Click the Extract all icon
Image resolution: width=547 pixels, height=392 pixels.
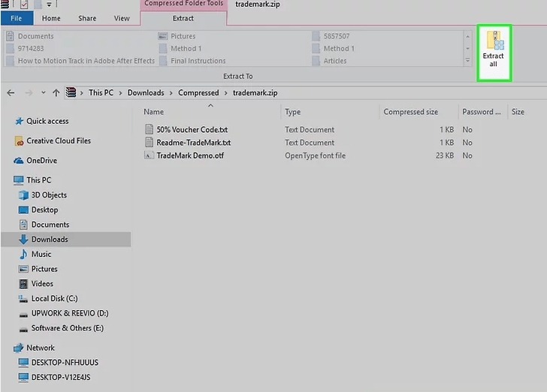494,51
